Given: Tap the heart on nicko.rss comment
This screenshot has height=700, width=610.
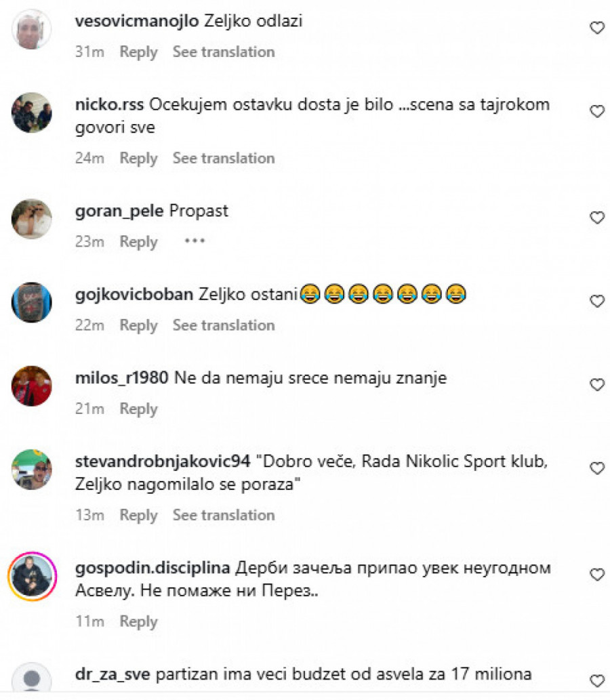Looking at the screenshot, I should tap(597, 111).
